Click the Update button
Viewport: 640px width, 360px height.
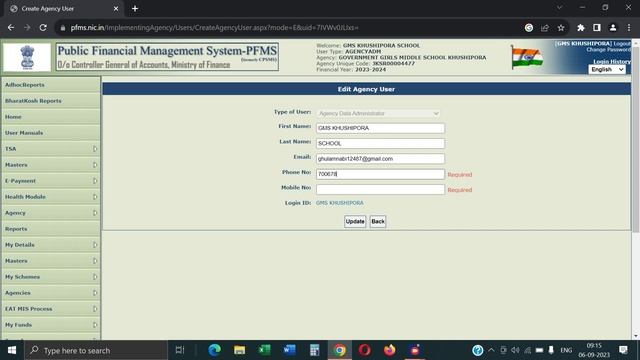click(x=355, y=222)
